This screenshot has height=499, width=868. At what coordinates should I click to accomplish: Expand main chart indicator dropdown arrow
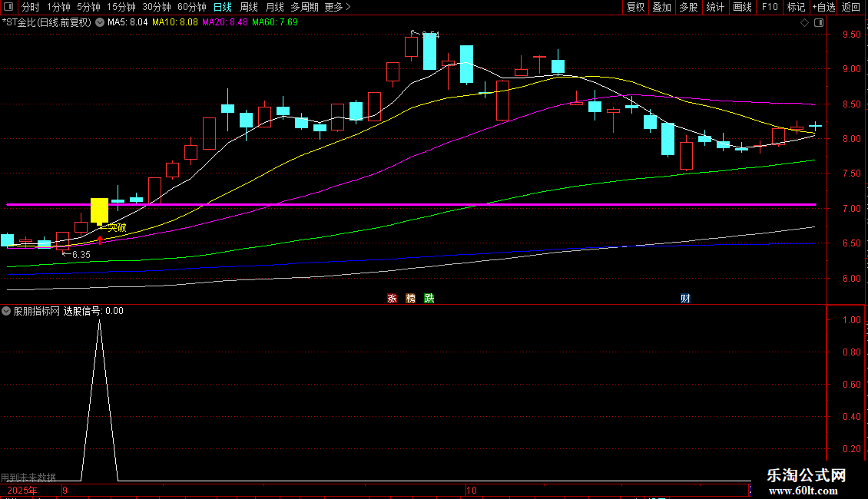pos(100,22)
